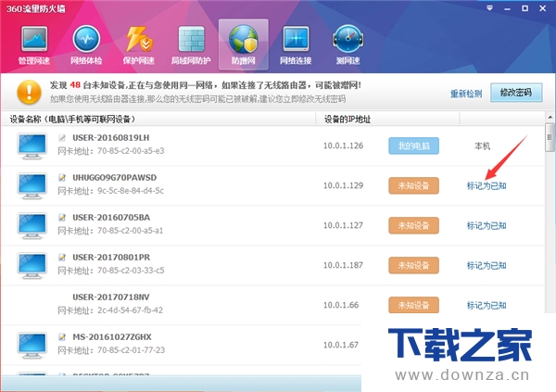Click computer icon for USER-20160819LH

point(32,145)
